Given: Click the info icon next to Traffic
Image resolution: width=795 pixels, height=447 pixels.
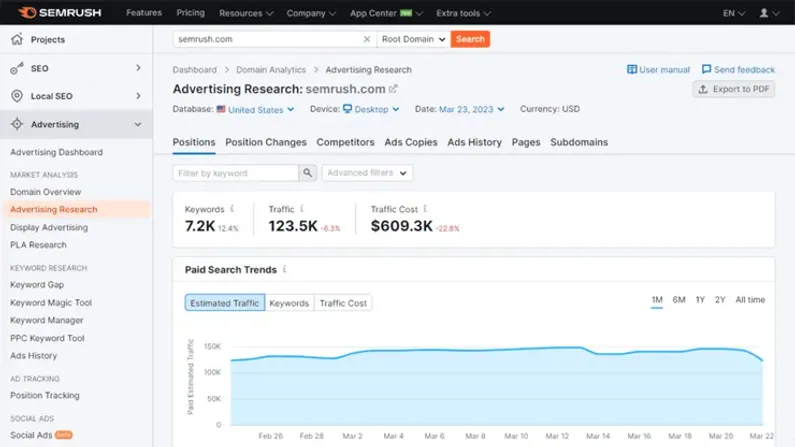Looking at the screenshot, I should pyautogui.click(x=302, y=208).
